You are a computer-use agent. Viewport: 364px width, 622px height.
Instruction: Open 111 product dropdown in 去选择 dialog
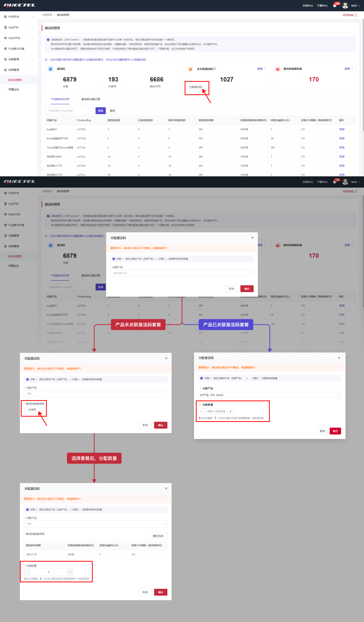click(x=96, y=394)
